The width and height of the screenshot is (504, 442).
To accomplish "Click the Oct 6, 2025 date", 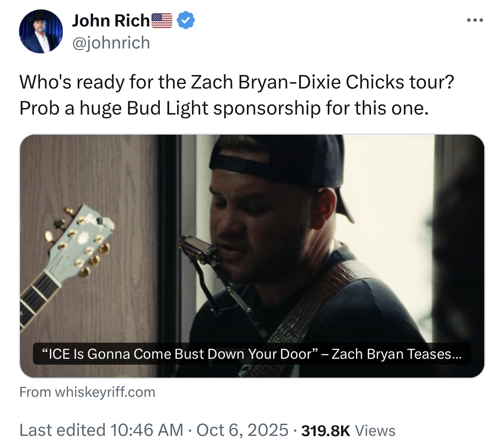I will click(242, 430).
